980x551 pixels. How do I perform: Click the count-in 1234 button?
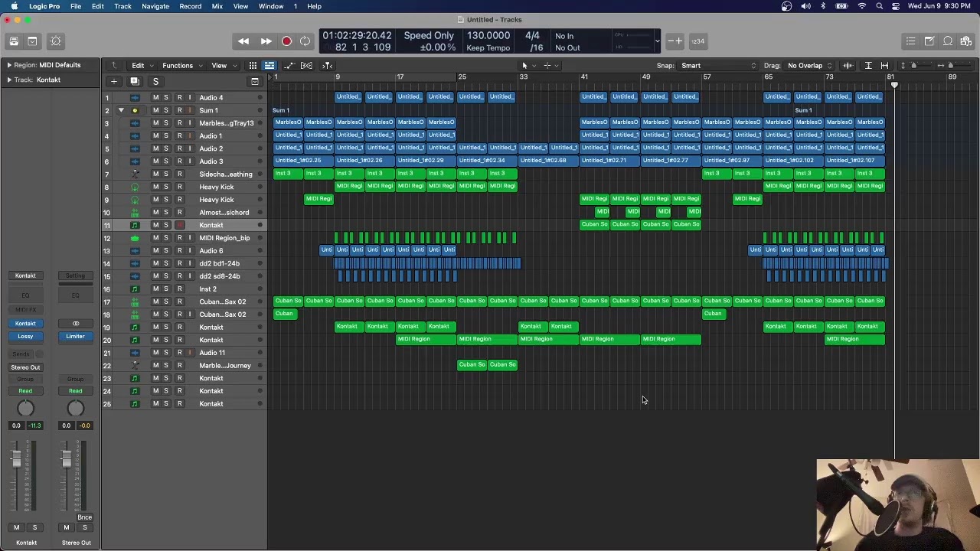pyautogui.click(x=697, y=41)
